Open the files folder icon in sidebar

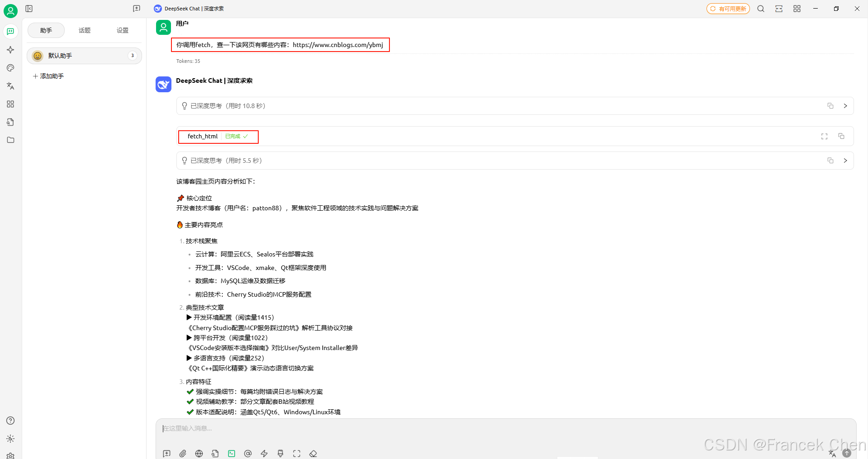[10, 140]
